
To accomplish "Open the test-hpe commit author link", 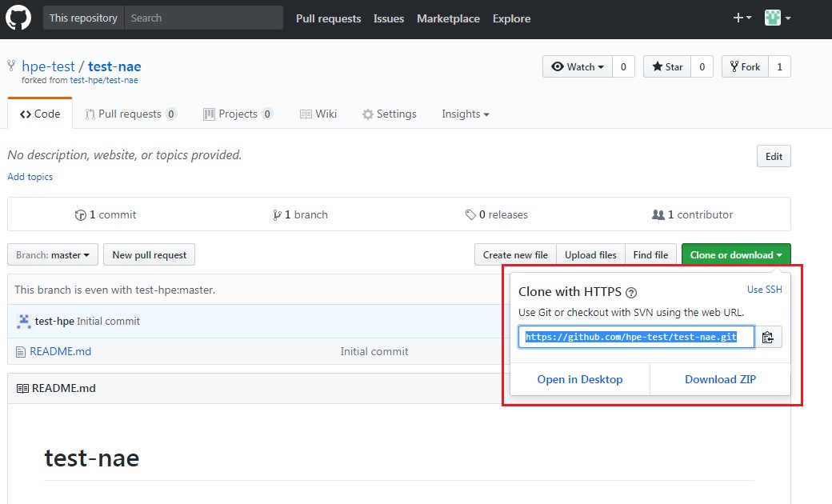I will 54,322.
